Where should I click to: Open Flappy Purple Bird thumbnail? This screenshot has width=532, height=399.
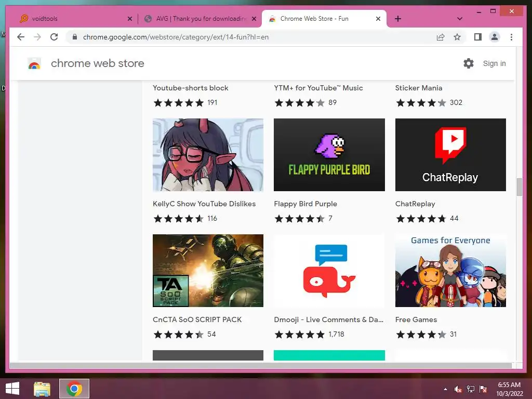click(x=329, y=155)
